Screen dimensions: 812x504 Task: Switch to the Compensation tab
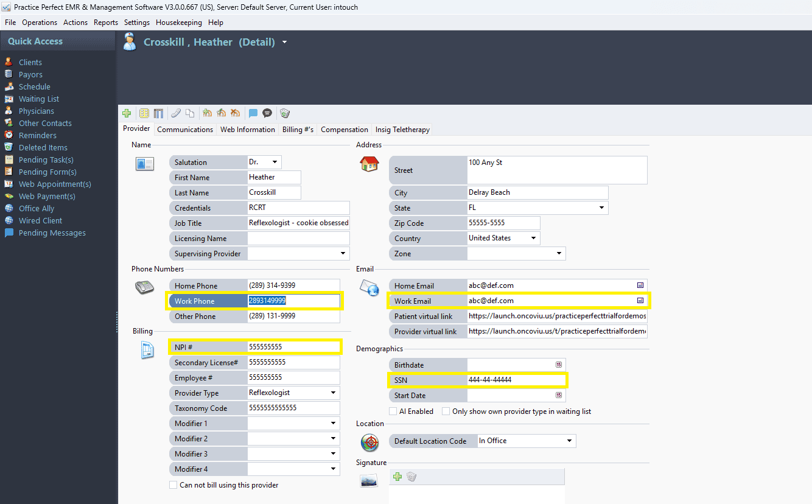click(345, 130)
